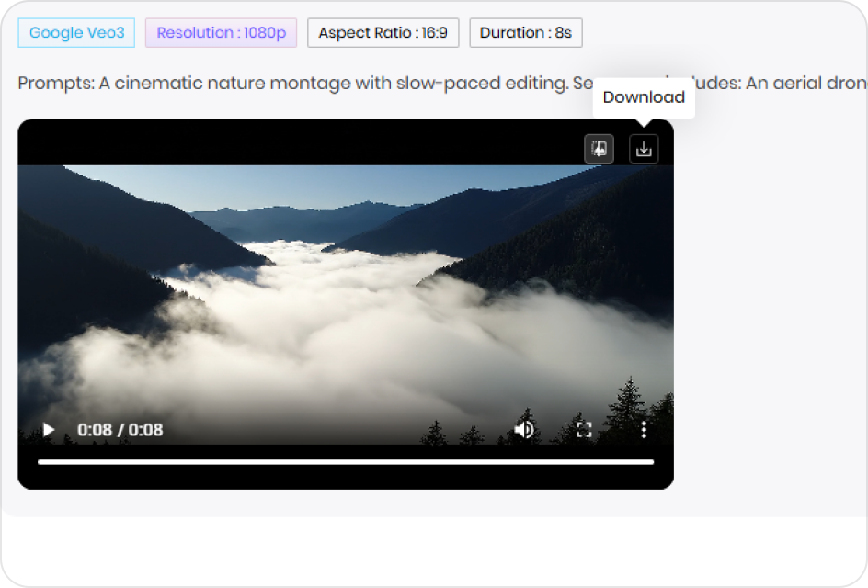Image resolution: width=868 pixels, height=588 pixels.
Task: Select the image-export icon beside the Download icon
Action: (x=599, y=148)
